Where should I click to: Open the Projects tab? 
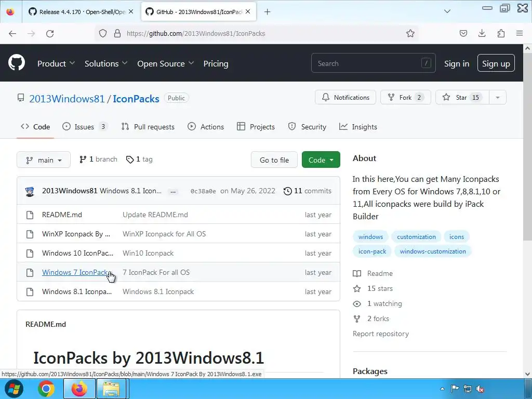pyautogui.click(x=256, y=127)
